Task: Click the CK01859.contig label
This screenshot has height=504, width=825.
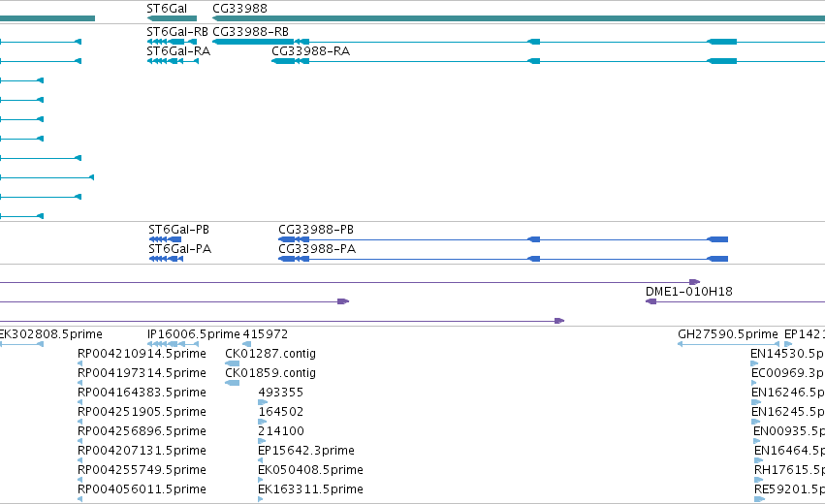Action: click(270, 373)
